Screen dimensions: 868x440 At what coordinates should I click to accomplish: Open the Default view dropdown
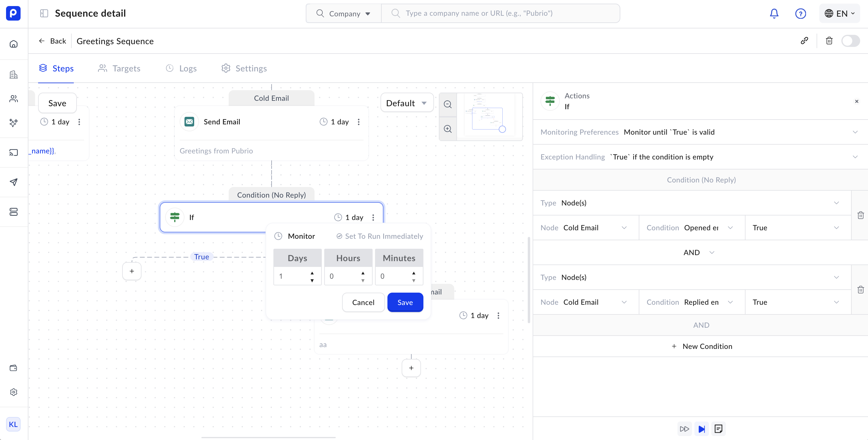(x=406, y=103)
